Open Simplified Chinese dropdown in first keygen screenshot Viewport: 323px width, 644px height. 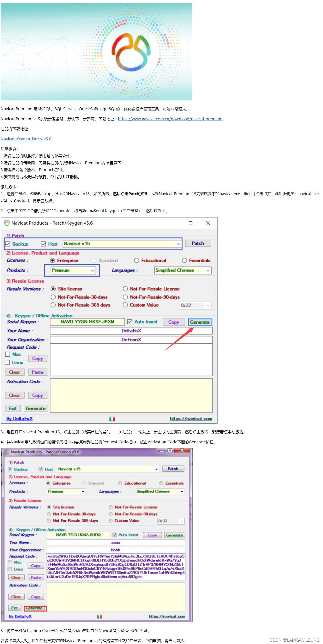(x=208, y=270)
